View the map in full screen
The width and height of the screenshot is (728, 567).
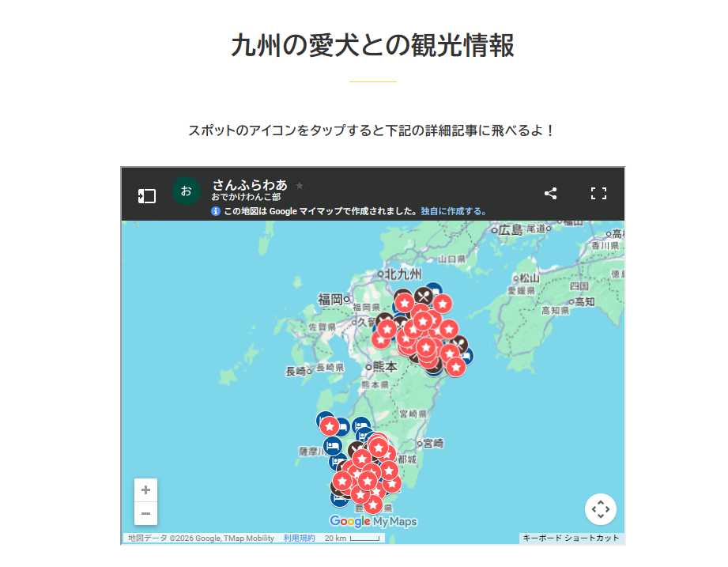click(598, 194)
